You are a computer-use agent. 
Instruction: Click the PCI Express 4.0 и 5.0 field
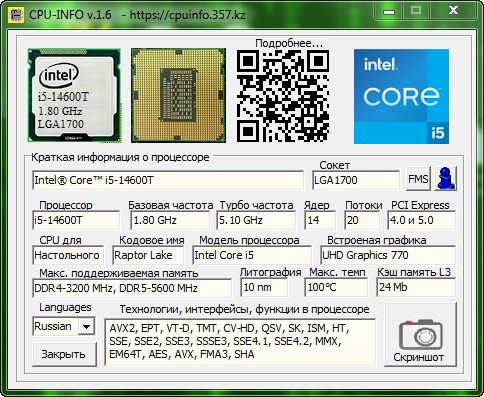(422, 220)
